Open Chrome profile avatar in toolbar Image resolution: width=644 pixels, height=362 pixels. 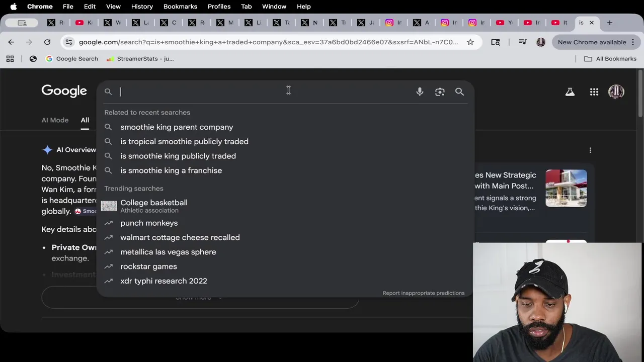541,42
